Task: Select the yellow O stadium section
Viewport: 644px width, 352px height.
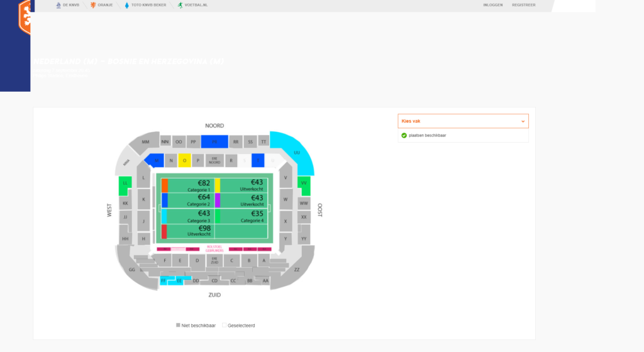Action: [184, 161]
